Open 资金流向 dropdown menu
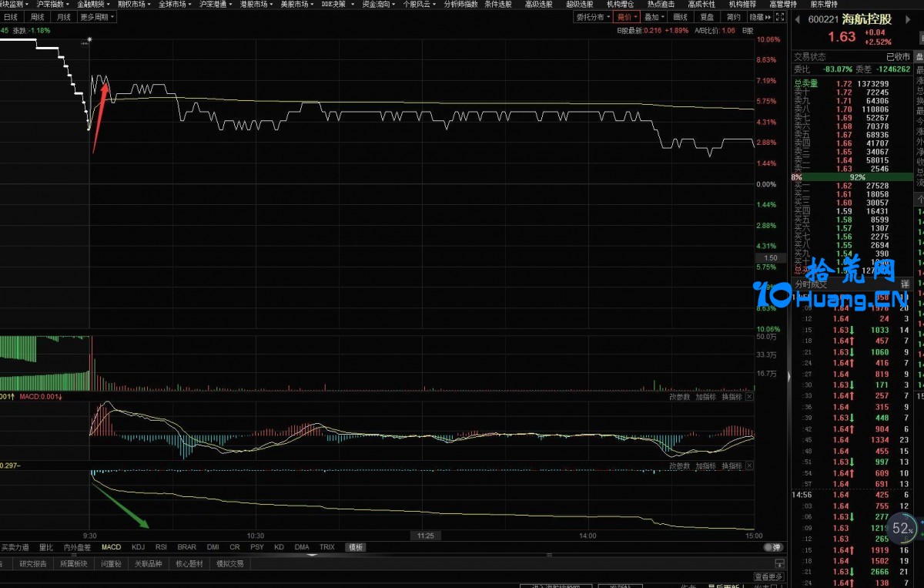 pos(379,4)
